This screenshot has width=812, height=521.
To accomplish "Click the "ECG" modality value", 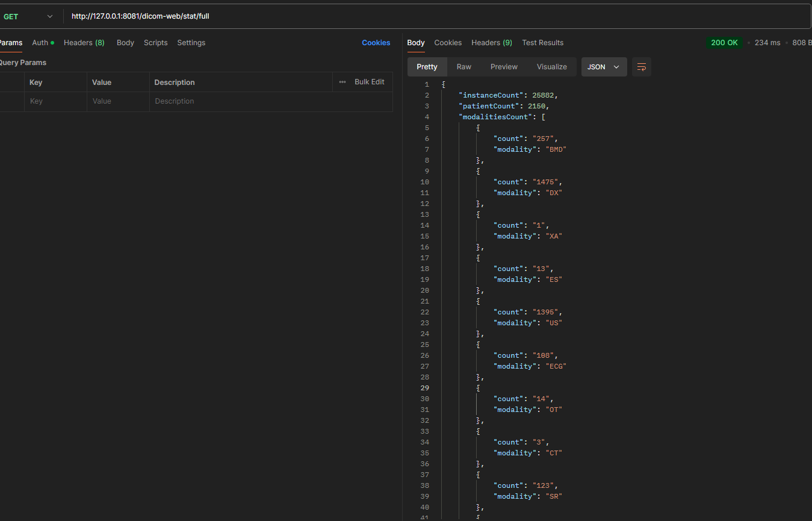I will point(556,366).
